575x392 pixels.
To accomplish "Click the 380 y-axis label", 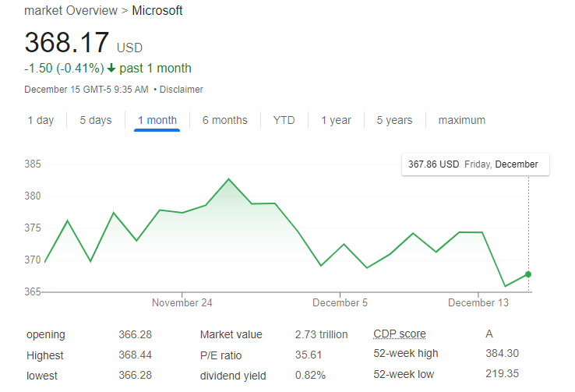I will click(33, 196).
